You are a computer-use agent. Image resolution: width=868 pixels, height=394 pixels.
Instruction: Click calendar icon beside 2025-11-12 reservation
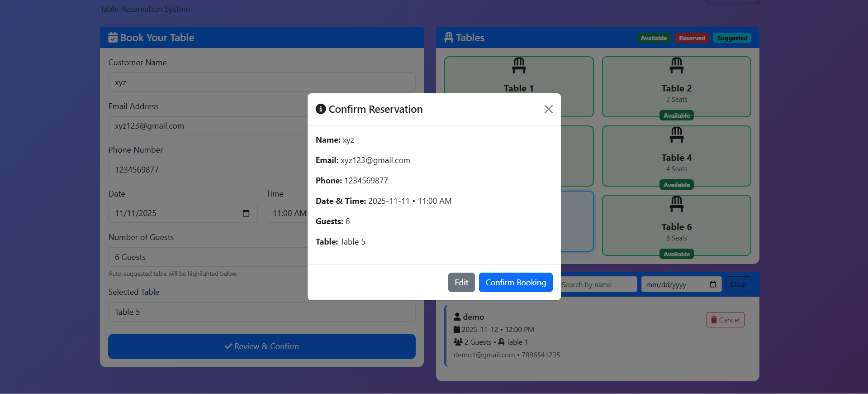457,329
